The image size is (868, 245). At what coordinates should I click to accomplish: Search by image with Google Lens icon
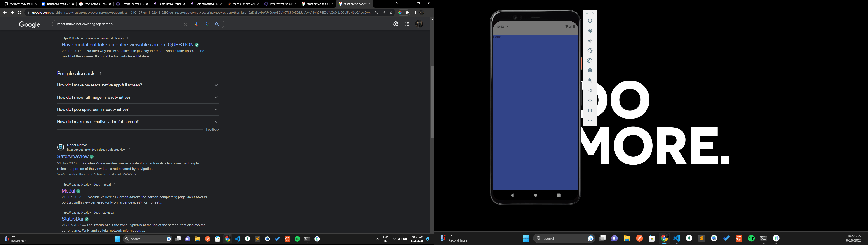click(x=207, y=24)
